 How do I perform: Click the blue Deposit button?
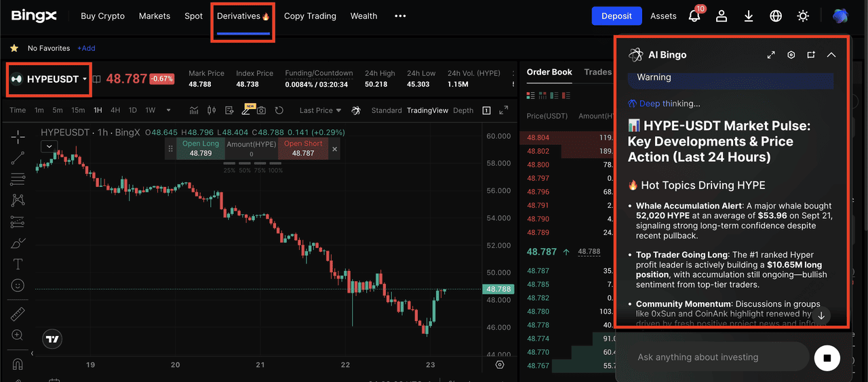[x=616, y=16]
